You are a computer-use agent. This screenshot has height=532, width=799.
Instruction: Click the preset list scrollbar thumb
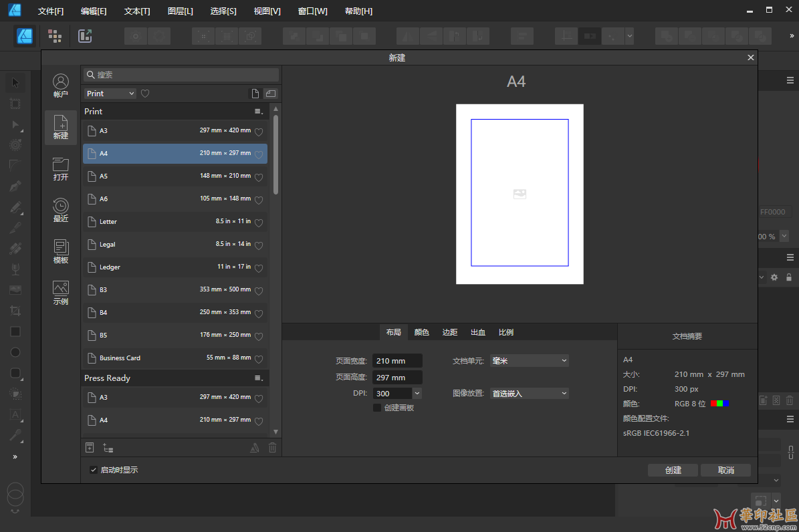(275, 155)
